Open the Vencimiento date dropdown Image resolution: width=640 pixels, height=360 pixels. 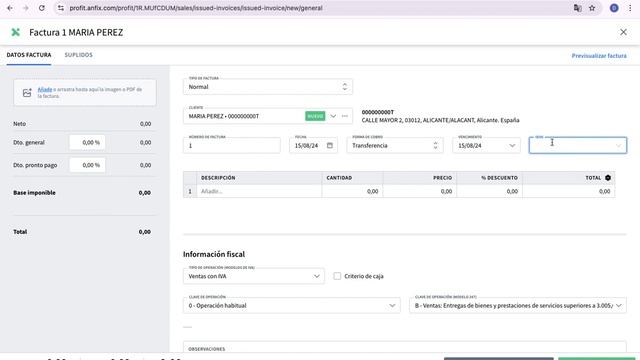click(486, 145)
